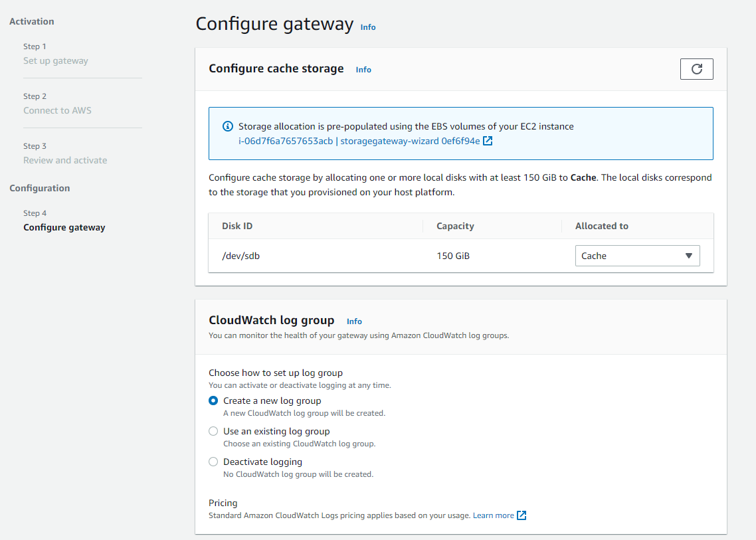The image size is (756, 540).
Task: Click the /dev/sdb disk row cell
Action: pos(241,256)
